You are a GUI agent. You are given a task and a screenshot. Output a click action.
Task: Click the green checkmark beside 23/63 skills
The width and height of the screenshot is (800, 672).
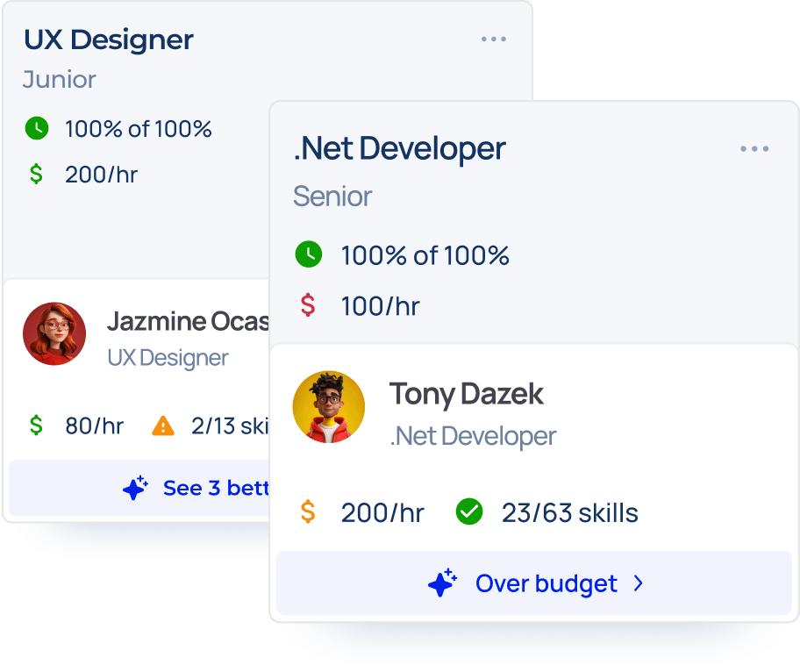point(469,511)
